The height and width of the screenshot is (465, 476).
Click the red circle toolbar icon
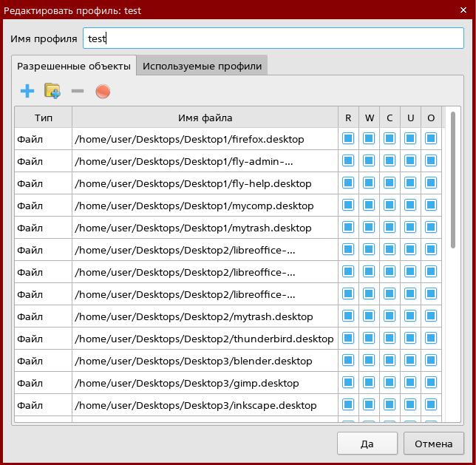tap(103, 92)
